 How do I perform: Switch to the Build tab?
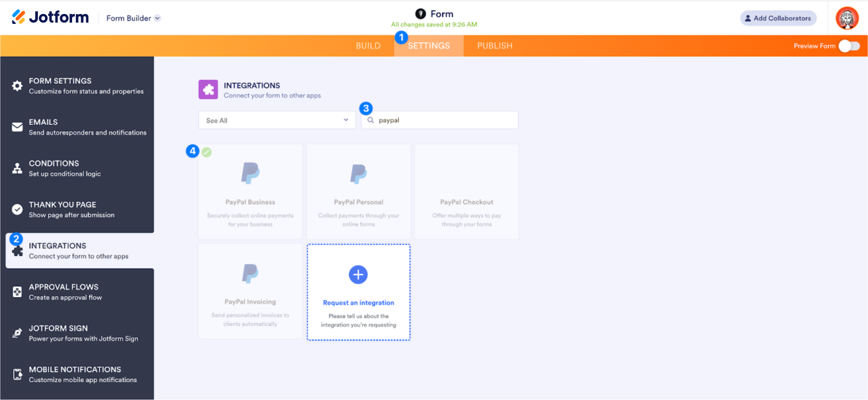click(368, 46)
